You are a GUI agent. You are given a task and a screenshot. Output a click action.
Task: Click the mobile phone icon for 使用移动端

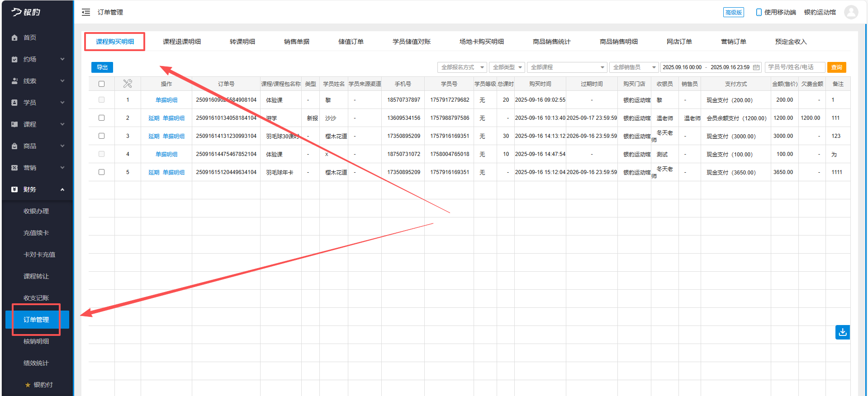pos(759,12)
